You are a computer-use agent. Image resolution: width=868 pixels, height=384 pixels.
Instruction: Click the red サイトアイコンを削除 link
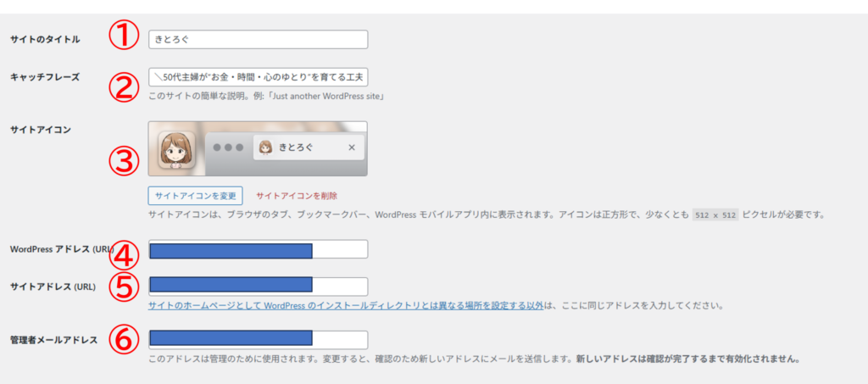tap(291, 196)
